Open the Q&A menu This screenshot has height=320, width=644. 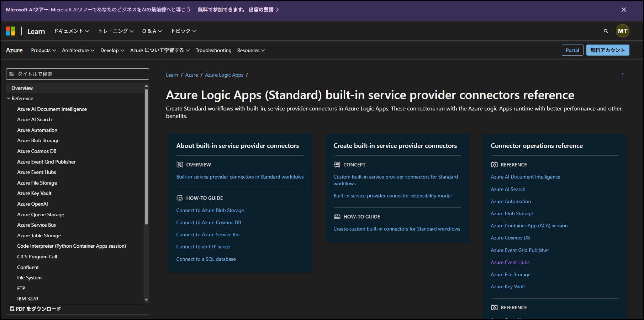coord(152,31)
